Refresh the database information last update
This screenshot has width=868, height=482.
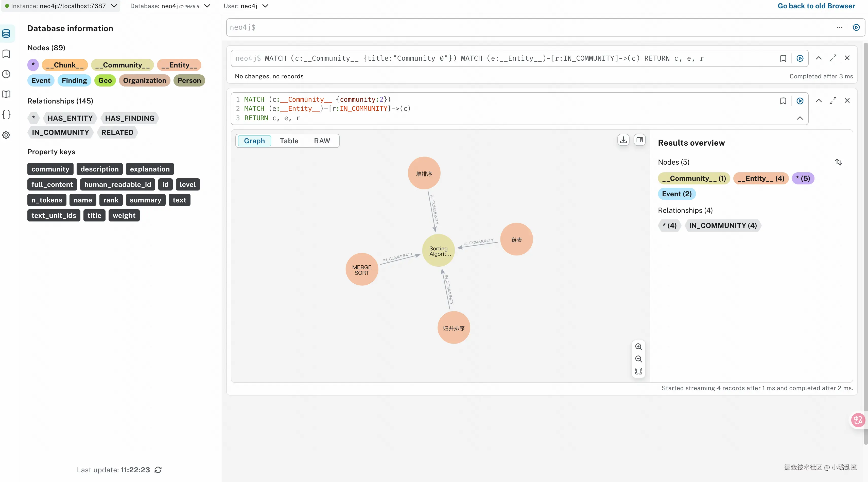[158, 470]
